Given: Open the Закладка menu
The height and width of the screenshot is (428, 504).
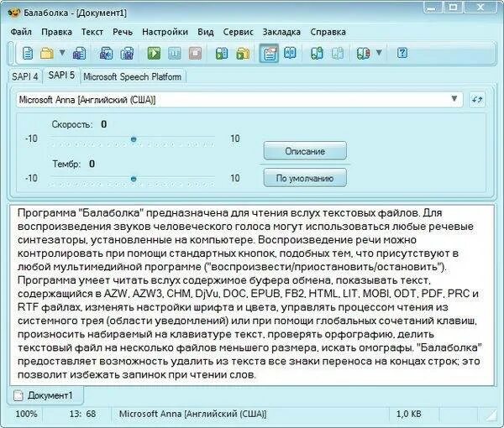Looking at the screenshot, I should pyautogui.click(x=281, y=32).
